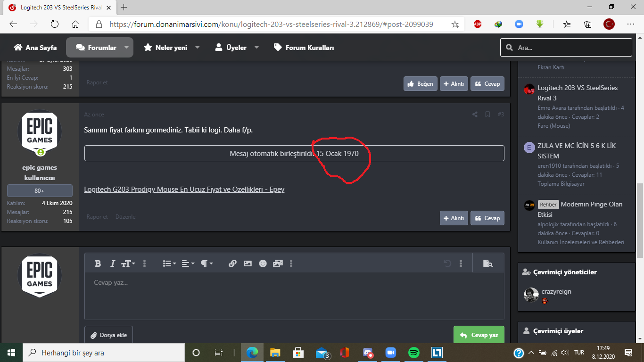This screenshot has height=362, width=644.
Task: Apply italic formatting in the reply editor
Action: [113, 263]
